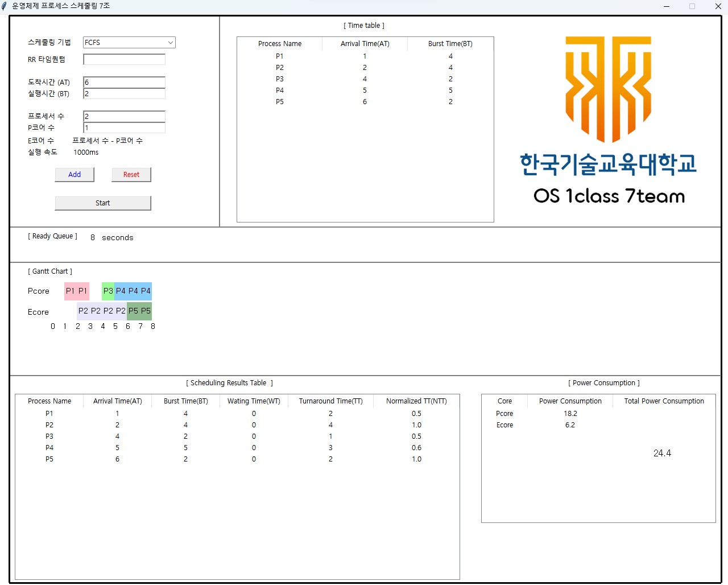Viewport: 728px width, 585px height.
Task: Select the P5 row in Time table
Action: tap(365, 102)
